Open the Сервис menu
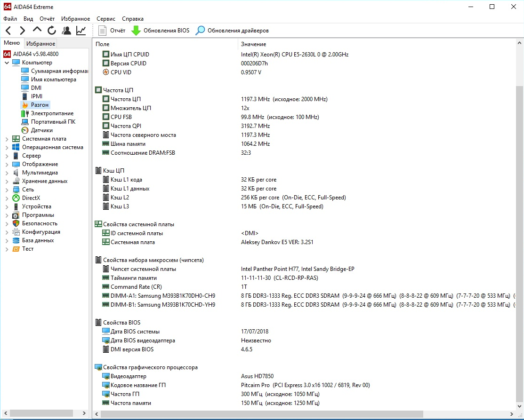The height and width of the screenshot is (420, 524). click(106, 19)
